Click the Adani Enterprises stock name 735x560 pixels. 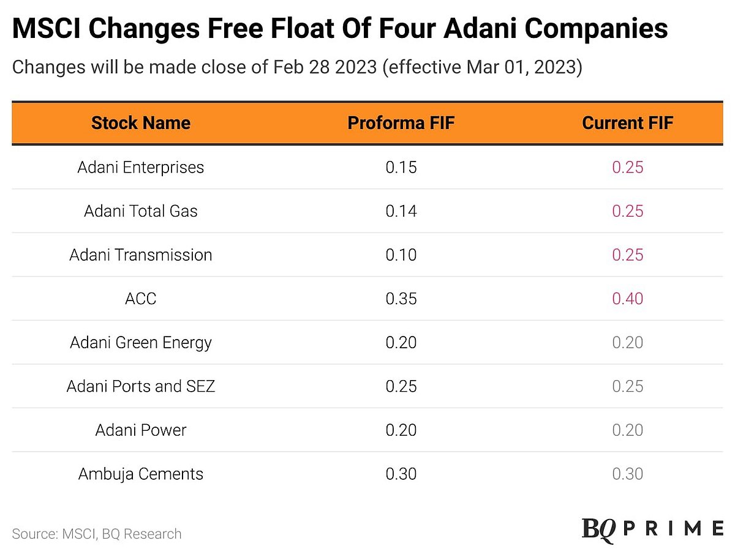pos(140,167)
